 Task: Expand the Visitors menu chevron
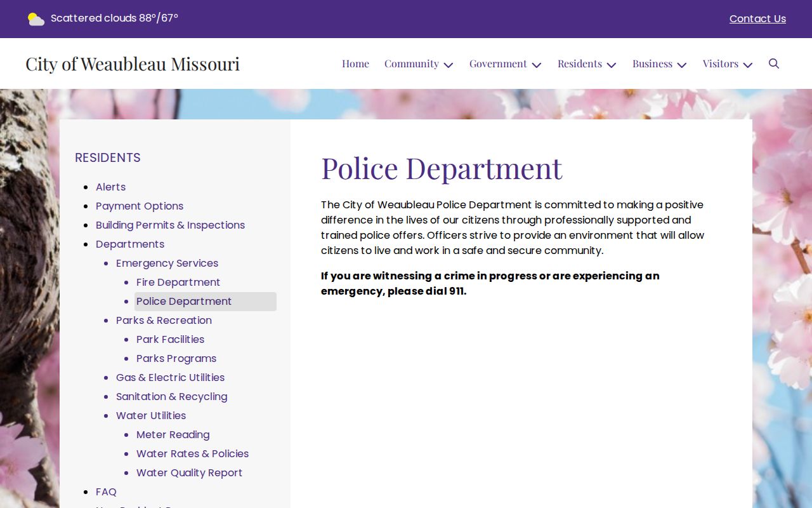[748, 65]
